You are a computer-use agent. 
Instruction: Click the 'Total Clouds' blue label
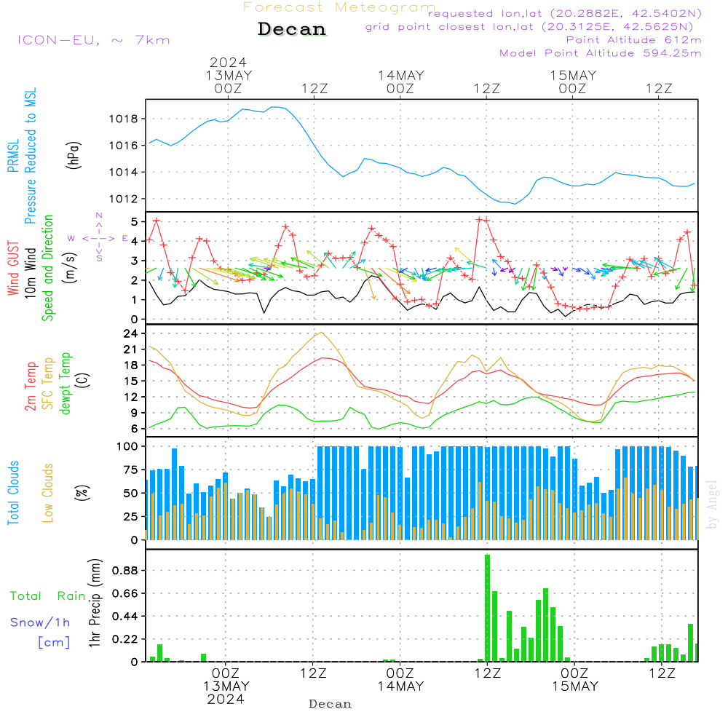(13, 493)
